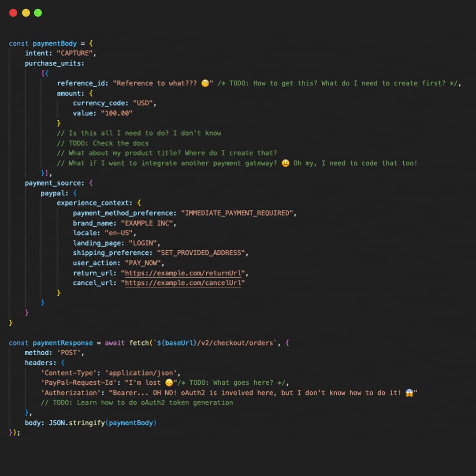Click the weary face emoji in gateway comment
Viewport: 476px width, 476px height.
coord(285,163)
